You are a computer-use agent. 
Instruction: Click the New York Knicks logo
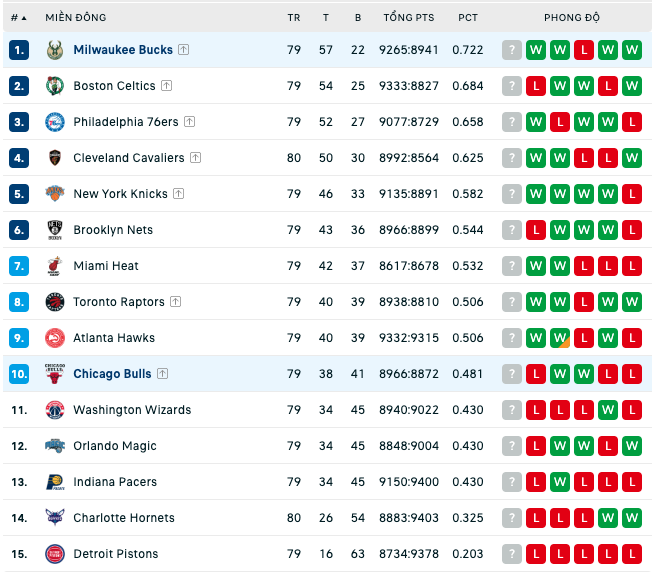pyautogui.click(x=55, y=194)
